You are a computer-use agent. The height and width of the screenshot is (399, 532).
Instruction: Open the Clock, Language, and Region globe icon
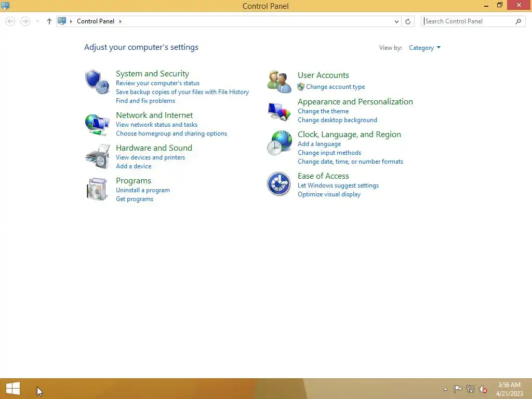[x=279, y=143]
